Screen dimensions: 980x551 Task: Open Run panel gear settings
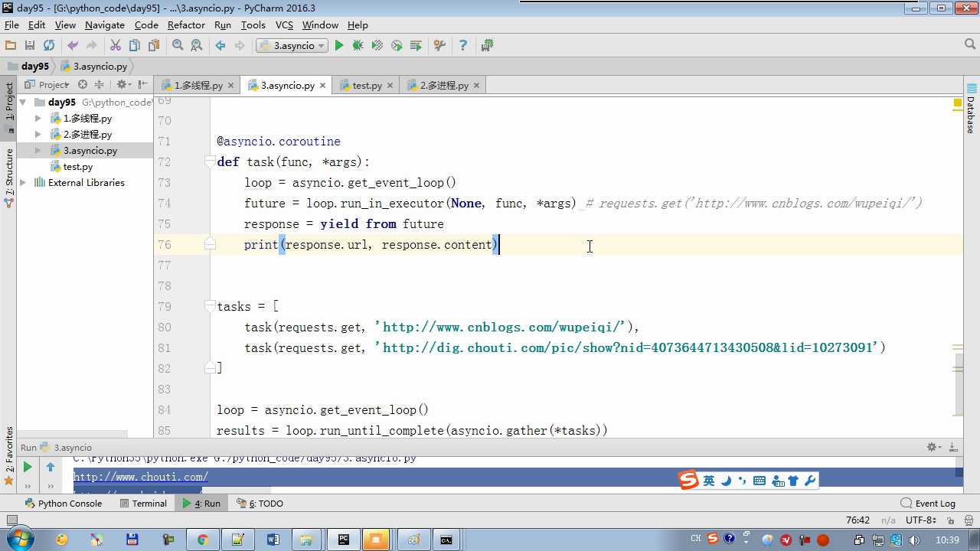click(934, 447)
